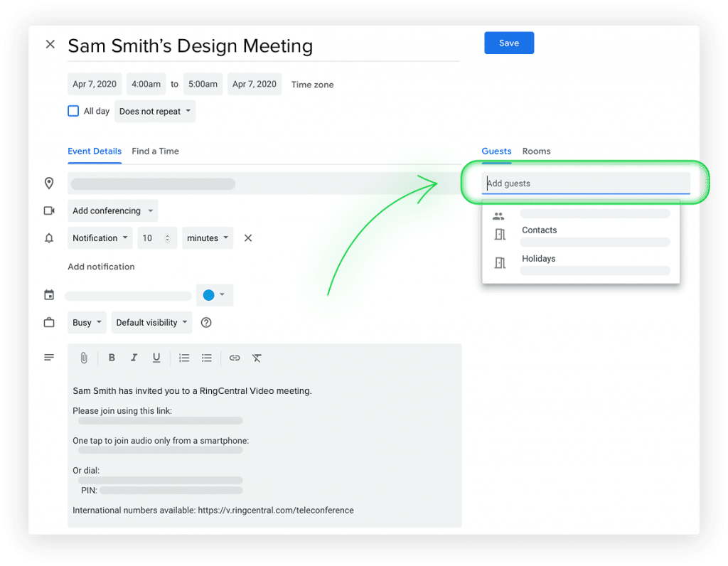
Task: Remove the 10 minute notification
Action: click(x=248, y=238)
